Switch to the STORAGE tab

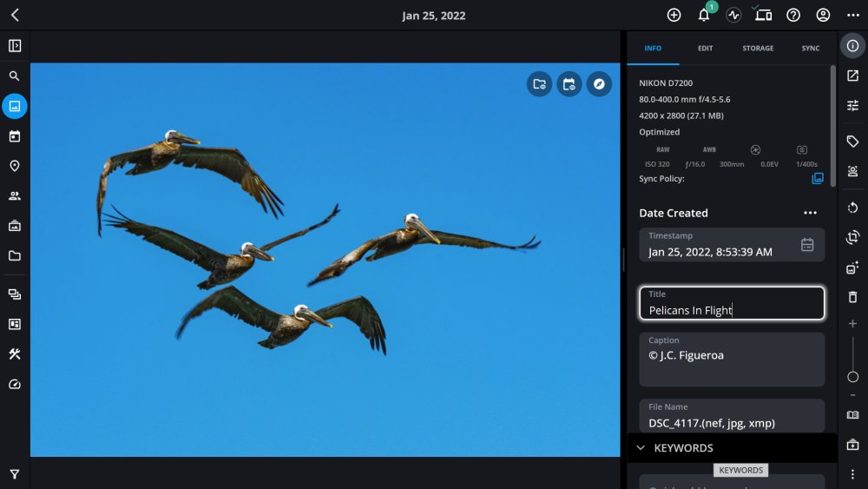(x=758, y=48)
